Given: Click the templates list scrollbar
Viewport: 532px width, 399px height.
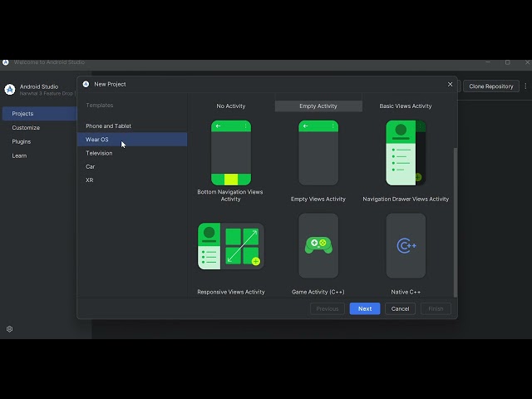Looking at the screenshot, I should 456,222.
